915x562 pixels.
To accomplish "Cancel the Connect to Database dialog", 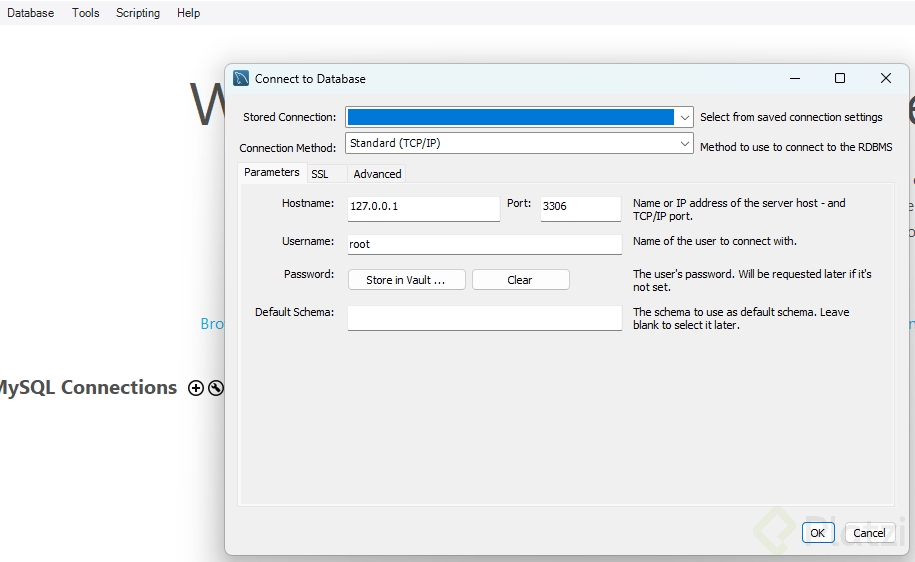I will (869, 533).
